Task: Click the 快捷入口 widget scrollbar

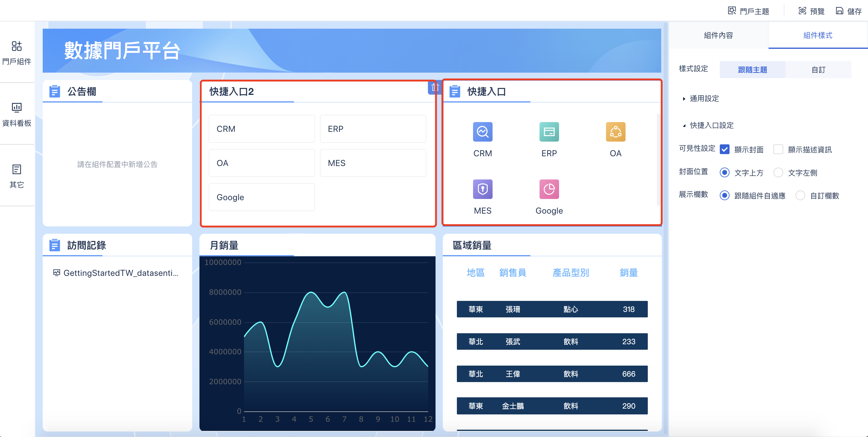Action: pyautogui.click(x=658, y=160)
